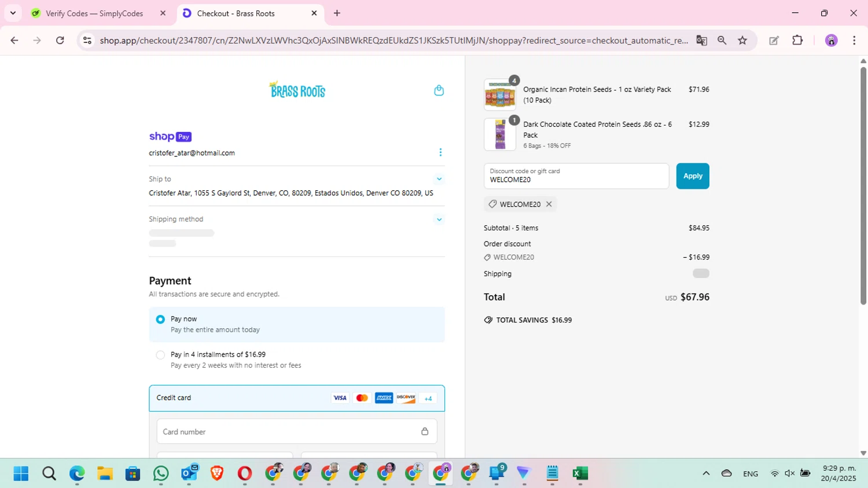Go back to the previous page
Image resolution: width=868 pixels, height=488 pixels.
(14, 41)
